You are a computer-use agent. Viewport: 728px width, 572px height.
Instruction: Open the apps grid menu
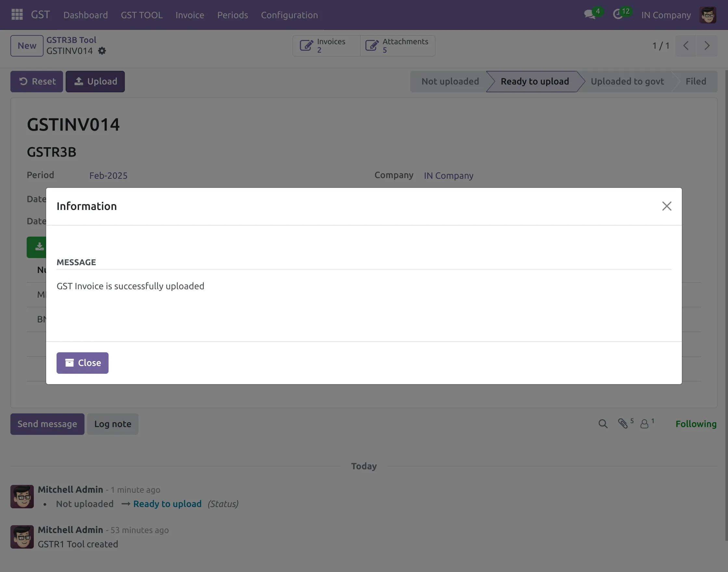pyautogui.click(x=17, y=14)
